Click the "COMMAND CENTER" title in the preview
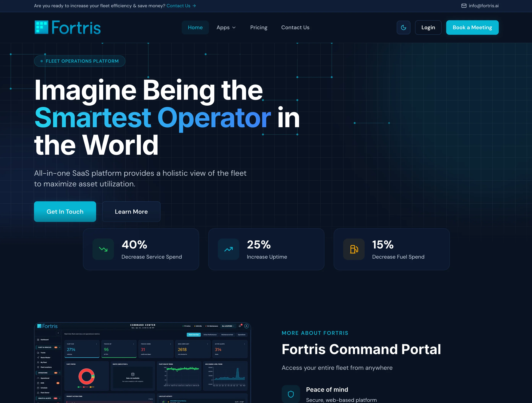 click(x=143, y=325)
